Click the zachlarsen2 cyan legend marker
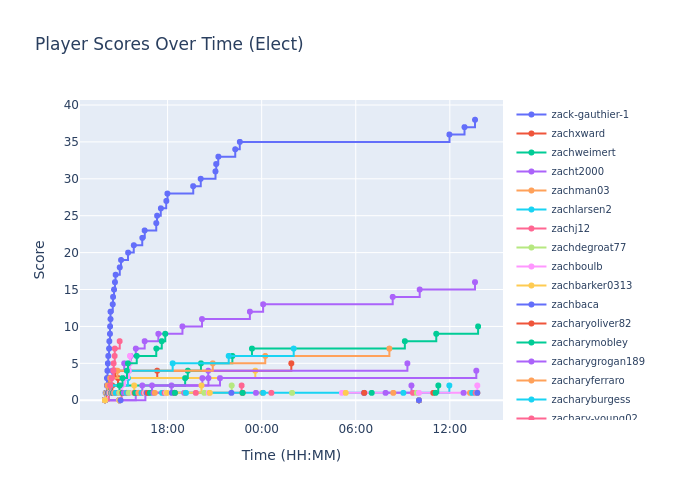 tap(531, 210)
